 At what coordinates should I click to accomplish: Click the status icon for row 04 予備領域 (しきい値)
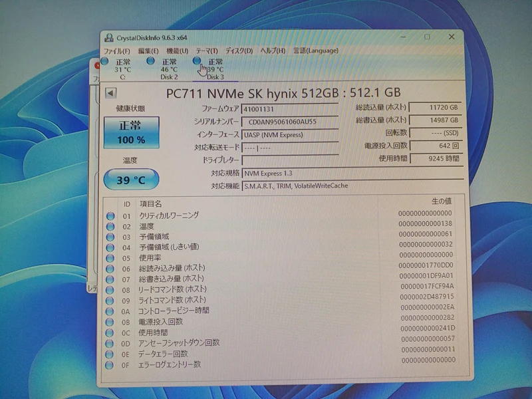click(x=110, y=247)
